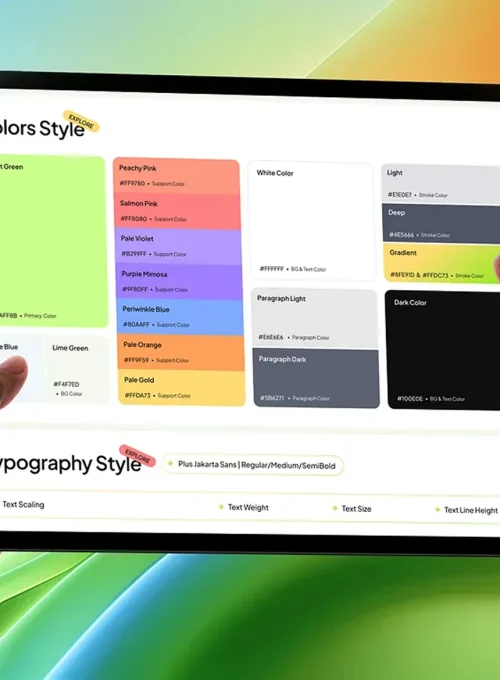Select the Deep stroke color swatch

click(441, 224)
